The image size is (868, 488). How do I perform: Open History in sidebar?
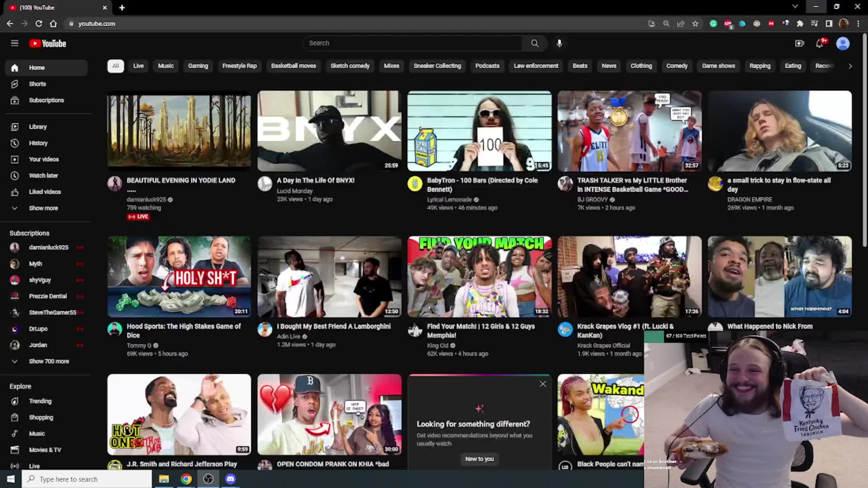pos(45,143)
